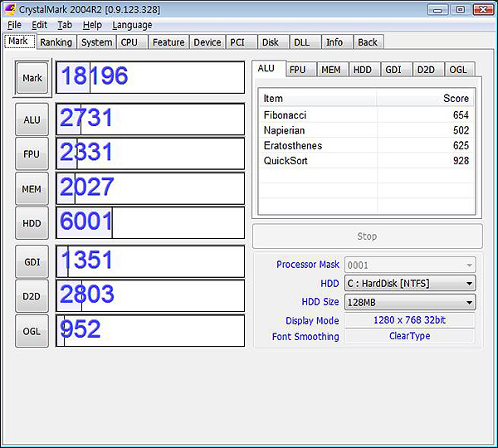Switch to the Ranking tab

(x=56, y=42)
